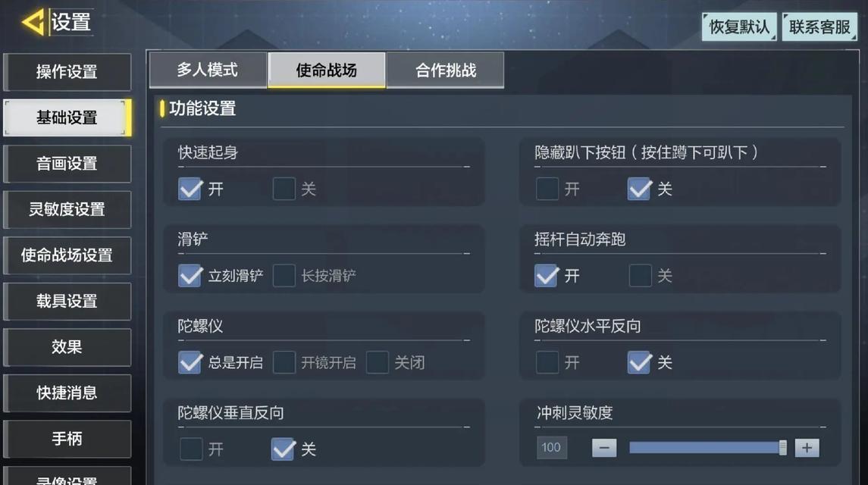Screen dimensions: 868x485
Task: Switch to 合作挑战 tab
Action: tap(446, 70)
